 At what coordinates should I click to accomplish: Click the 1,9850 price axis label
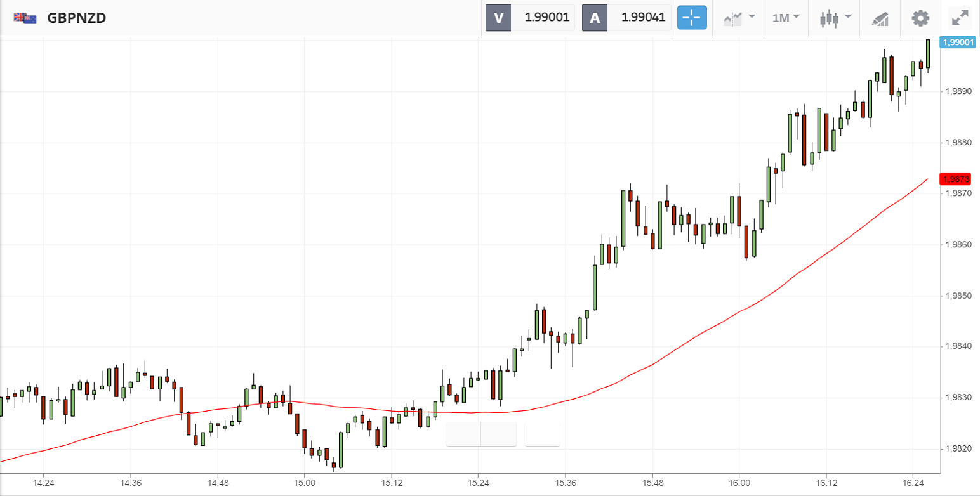coord(958,296)
